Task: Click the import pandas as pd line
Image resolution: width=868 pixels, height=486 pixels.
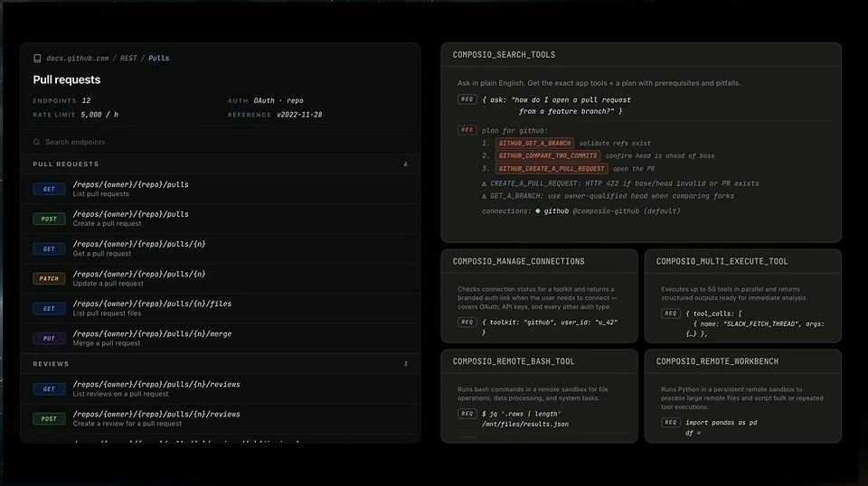Action: pyautogui.click(x=722, y=423)
